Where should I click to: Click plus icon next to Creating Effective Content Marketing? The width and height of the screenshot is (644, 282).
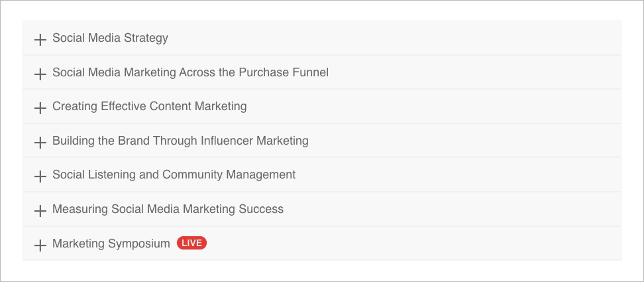coord(40,107)
